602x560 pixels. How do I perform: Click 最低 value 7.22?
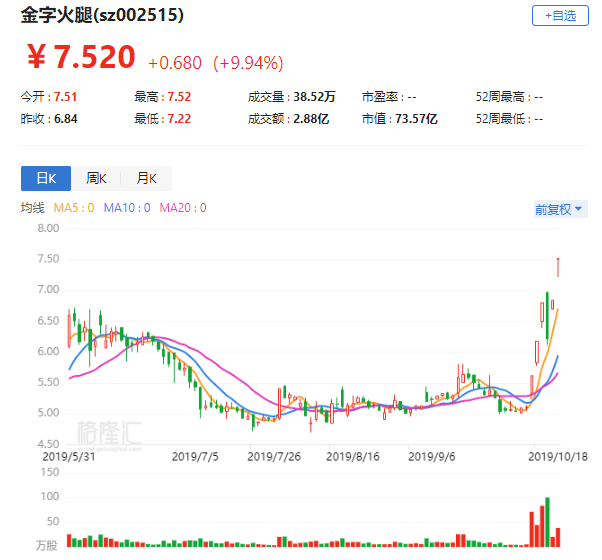point(179,119)
